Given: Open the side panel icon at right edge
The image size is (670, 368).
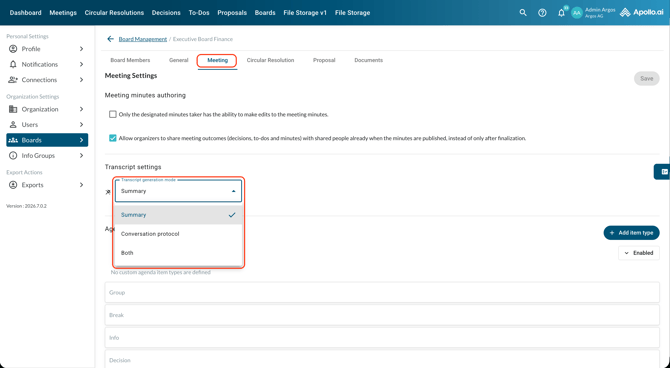Looking at the screenshot, I should 664,172.
